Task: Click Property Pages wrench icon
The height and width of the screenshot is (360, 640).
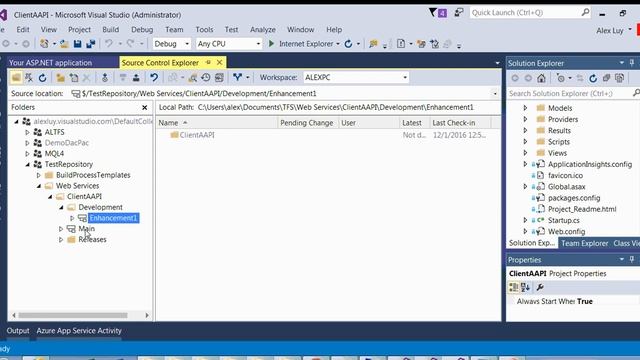Action: pos(540,287)
